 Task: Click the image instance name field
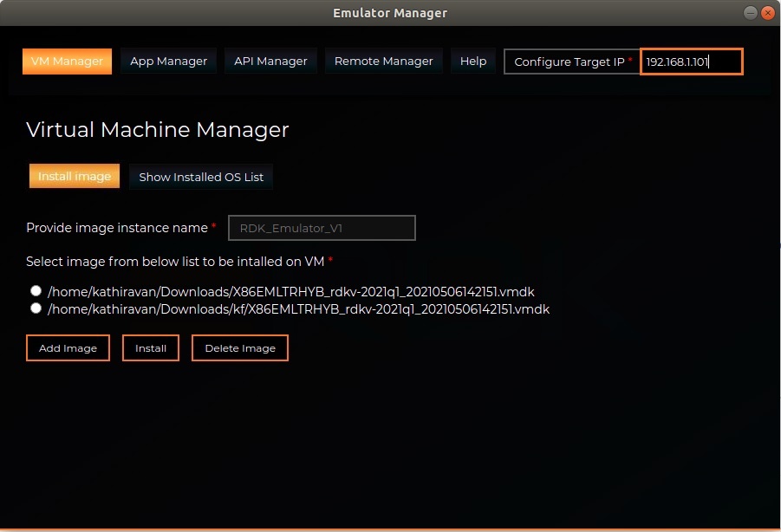[x=322, y=228]
